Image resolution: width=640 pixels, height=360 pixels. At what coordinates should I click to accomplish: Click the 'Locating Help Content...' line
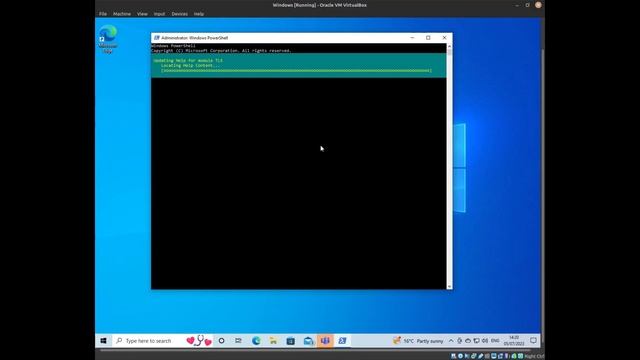pyautogui.click(x=190, y=65)
